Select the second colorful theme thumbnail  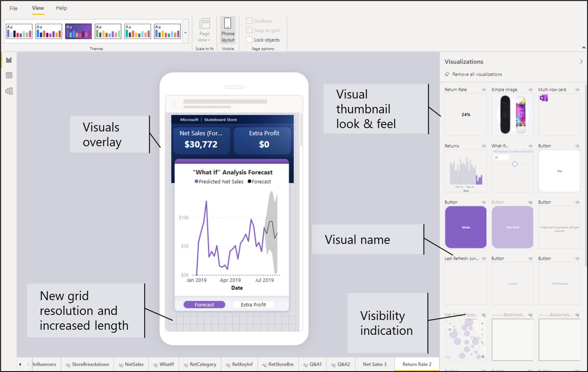(49, 31)
